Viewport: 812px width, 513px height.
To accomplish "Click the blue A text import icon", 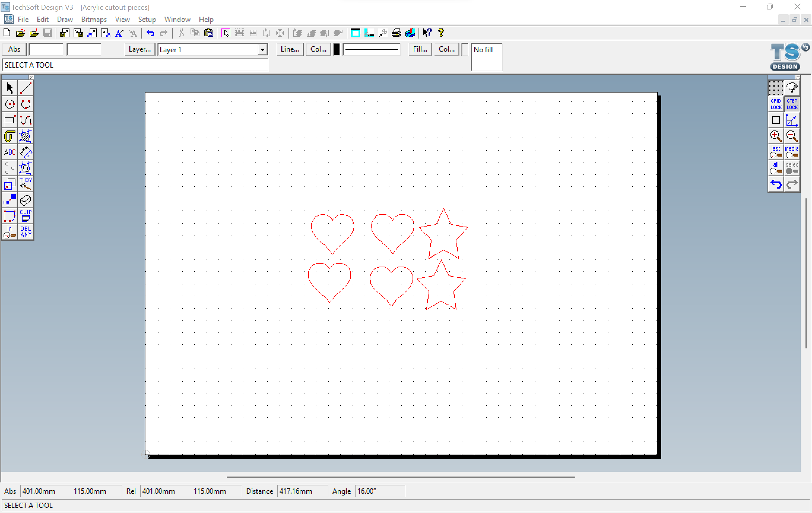I will (x=119, y=33).
